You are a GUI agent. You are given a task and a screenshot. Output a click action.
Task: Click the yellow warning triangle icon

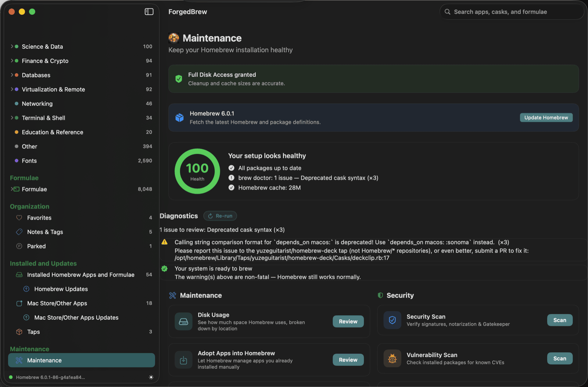[x=164, y=242]
